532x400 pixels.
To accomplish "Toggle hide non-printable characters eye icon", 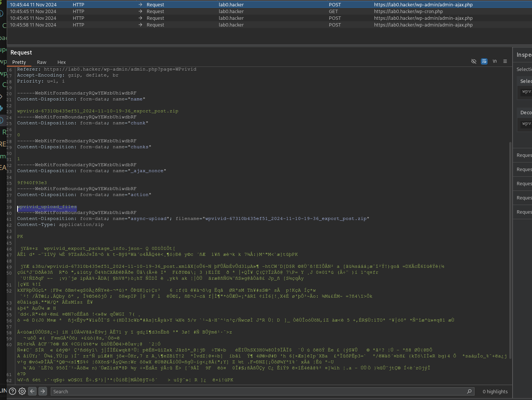I will click(x=473, y=61).
